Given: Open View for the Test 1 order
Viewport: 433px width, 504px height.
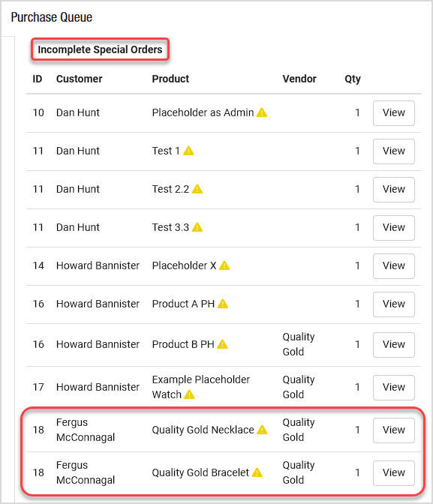Looking at the screenshot, I should pos(394,151).
